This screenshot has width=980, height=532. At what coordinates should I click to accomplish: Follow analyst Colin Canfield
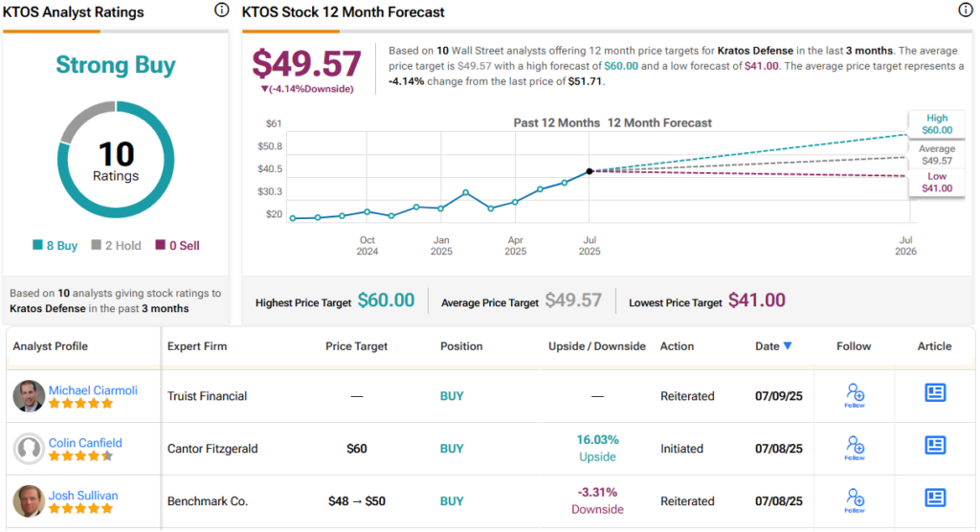pyautogui.click(x=855, y=448)
